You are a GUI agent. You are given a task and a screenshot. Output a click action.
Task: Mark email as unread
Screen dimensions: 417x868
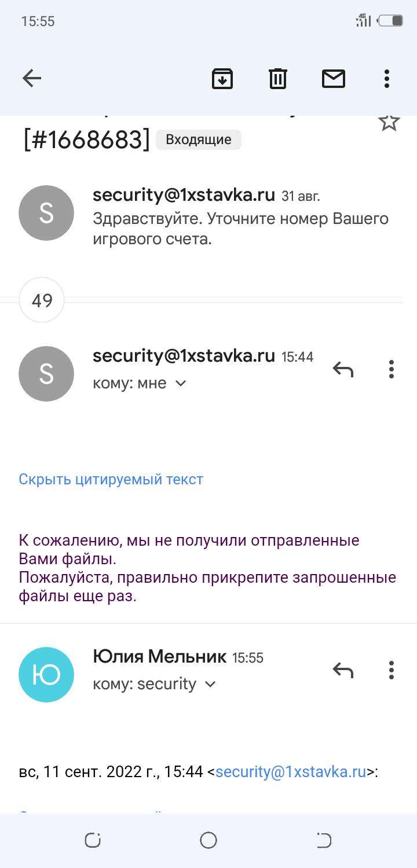tap(334, 78)
